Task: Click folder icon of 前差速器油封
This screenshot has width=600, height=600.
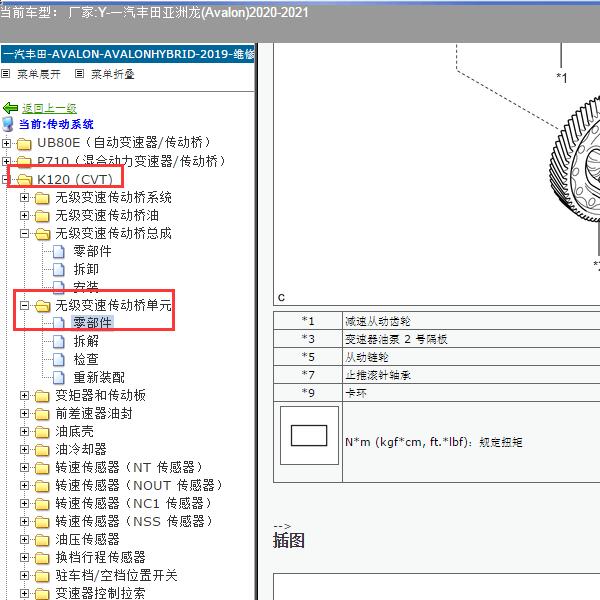Action: tap(42, 414)
